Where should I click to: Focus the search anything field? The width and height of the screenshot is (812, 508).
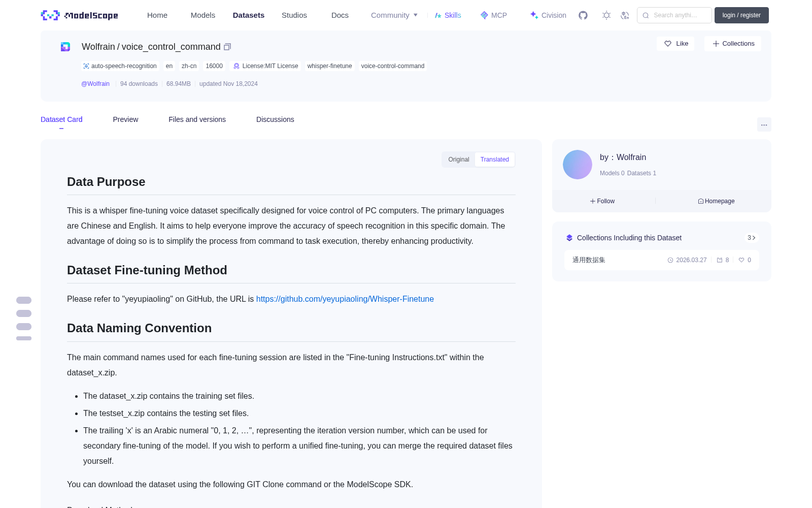674,15
